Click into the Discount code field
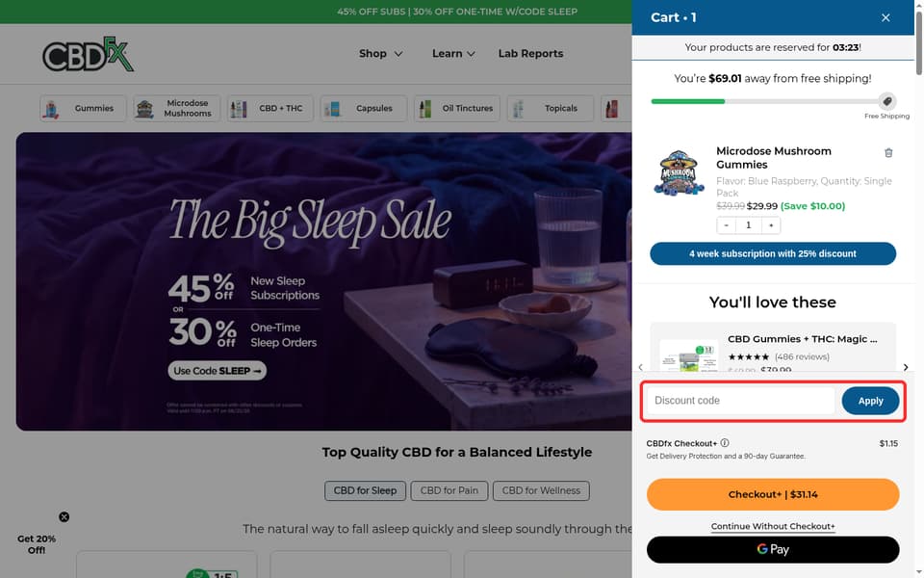 741,401
